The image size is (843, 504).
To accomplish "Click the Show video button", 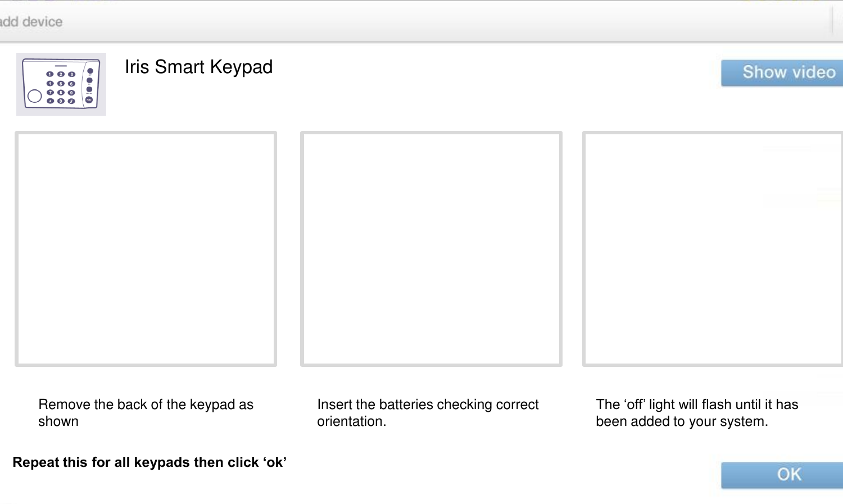I will (x=782, y=73).
